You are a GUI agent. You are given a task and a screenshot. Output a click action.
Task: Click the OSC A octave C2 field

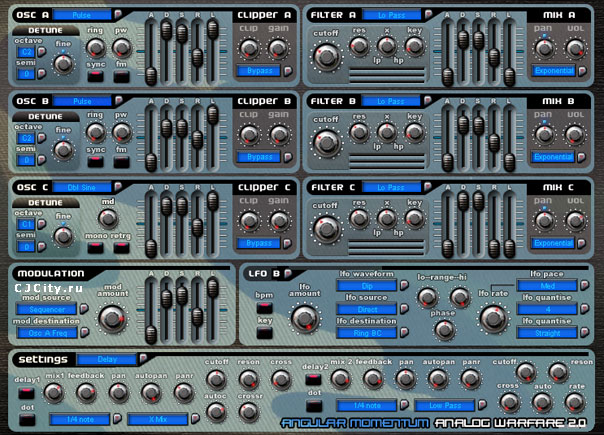(26, 52)
